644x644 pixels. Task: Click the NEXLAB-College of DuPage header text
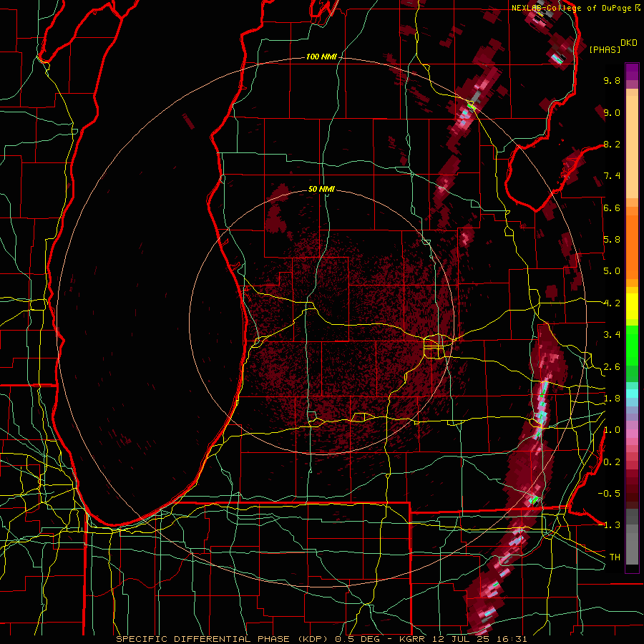point(573,8)
